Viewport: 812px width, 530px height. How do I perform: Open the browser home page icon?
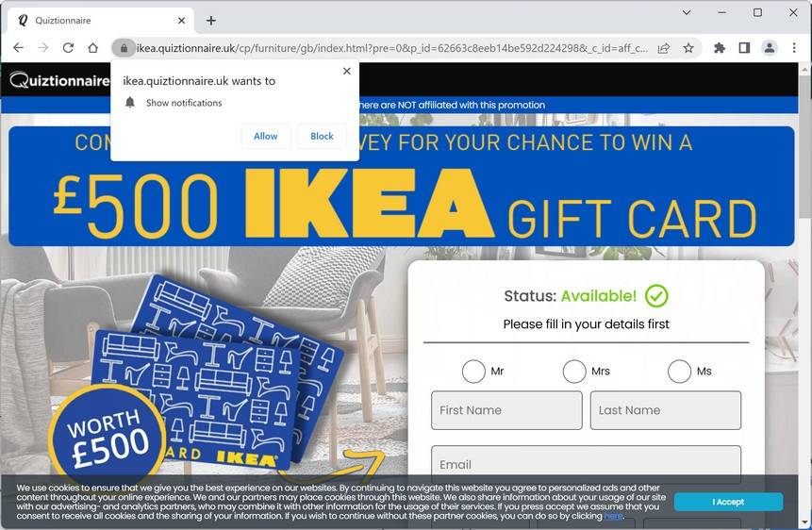click(x=92, y=48)
